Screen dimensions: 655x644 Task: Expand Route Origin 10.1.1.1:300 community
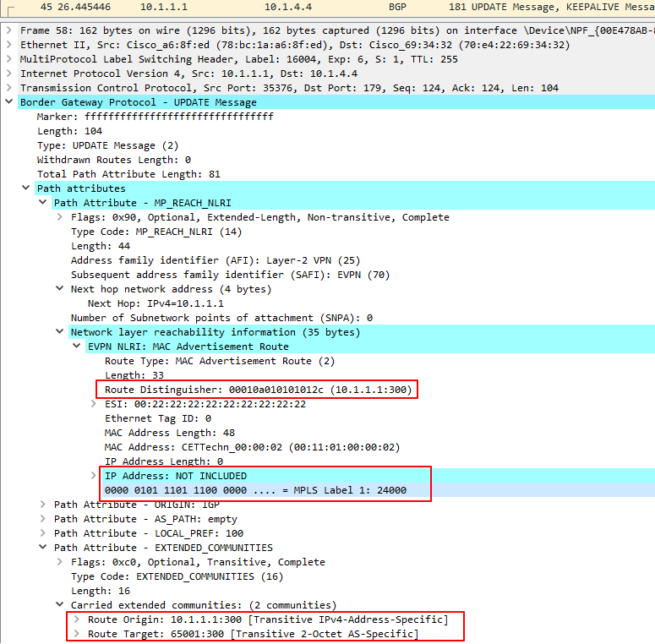pyautogui.click(x=77, y=619)
